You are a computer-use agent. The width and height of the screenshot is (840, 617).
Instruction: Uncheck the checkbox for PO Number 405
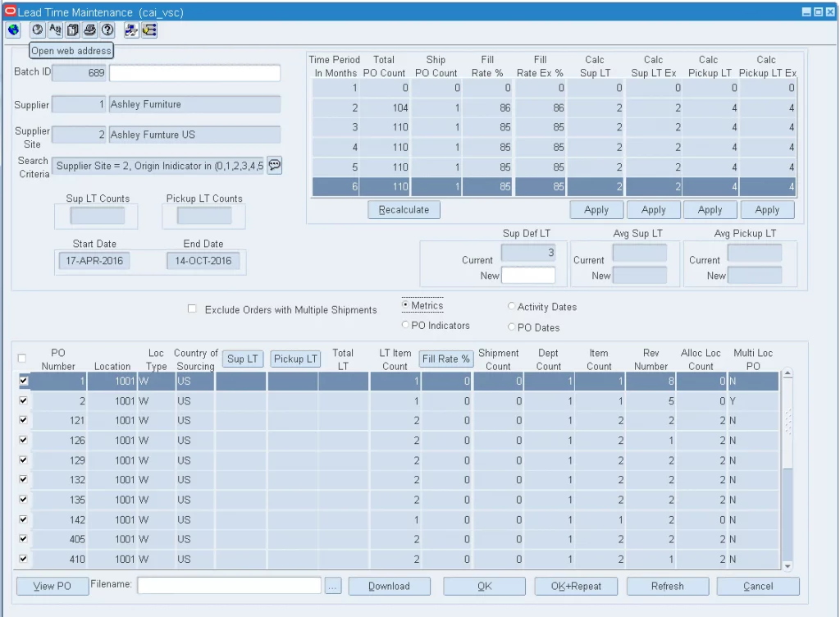point(23,539)
